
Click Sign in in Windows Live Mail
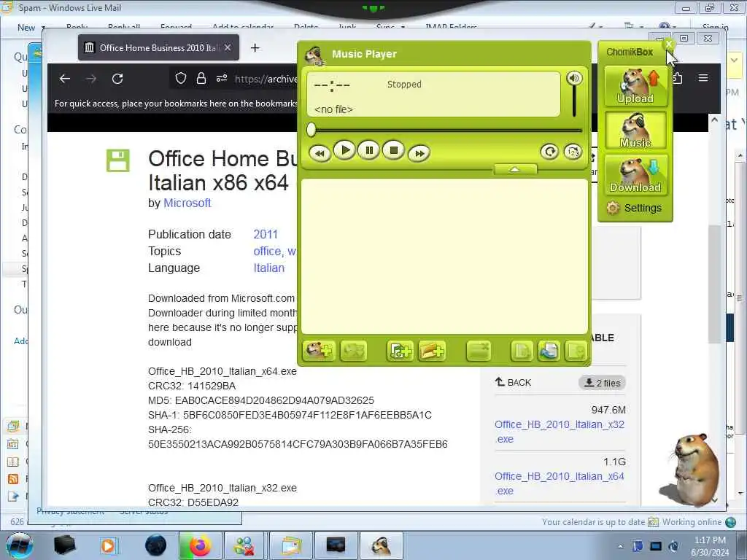point(715,28)
